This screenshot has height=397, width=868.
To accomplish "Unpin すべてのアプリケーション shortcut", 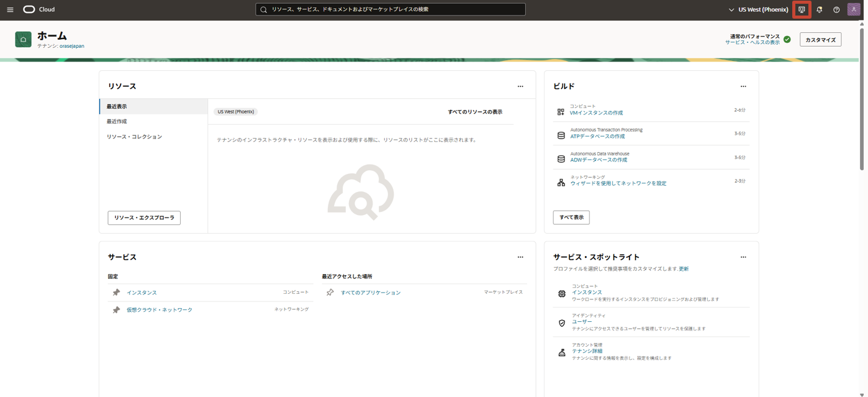I will tap(330, 292).
